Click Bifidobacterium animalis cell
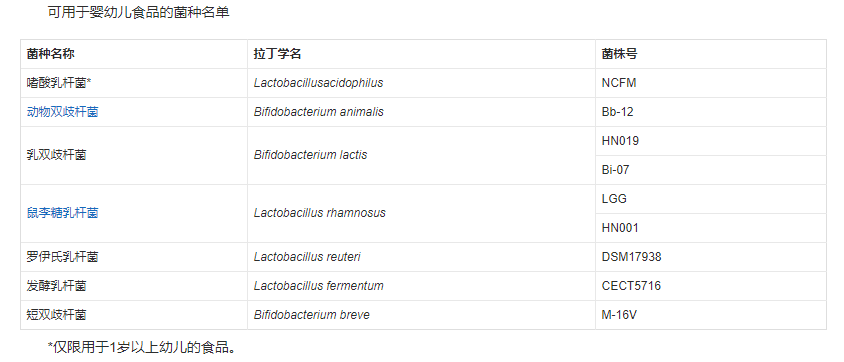This screenshot has height=362, width=844. (421, 112)
